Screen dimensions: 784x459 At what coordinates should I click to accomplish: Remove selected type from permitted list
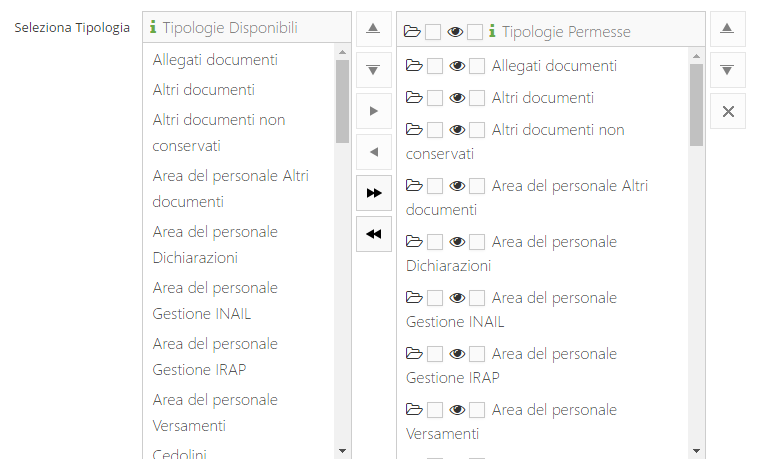374,152
